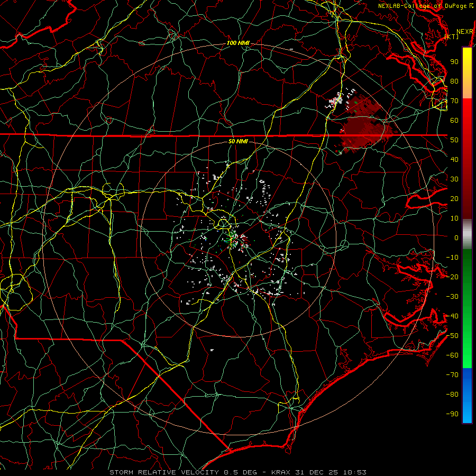This screenshot has height=476, width=476.
Task: Click the positive 70 value on velocity scale
Action: 454,101
